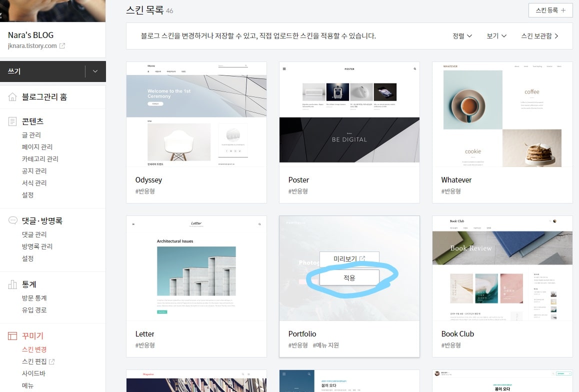Click the Portfolio skin name
The image size is (579, 392).
click(x=302, y=333)
